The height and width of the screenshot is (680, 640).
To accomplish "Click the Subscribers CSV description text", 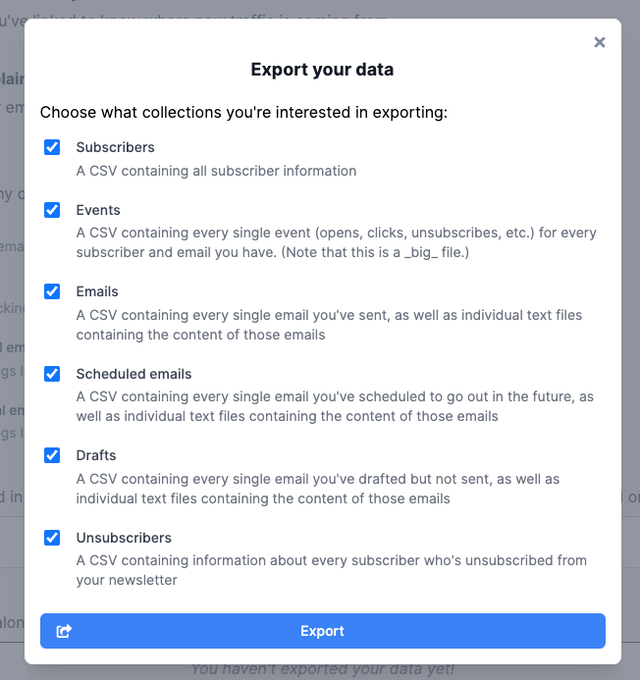I will tap(216, 171).
